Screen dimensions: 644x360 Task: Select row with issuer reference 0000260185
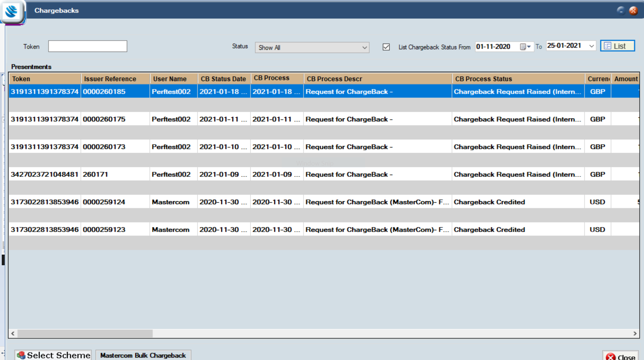(324, 92)
